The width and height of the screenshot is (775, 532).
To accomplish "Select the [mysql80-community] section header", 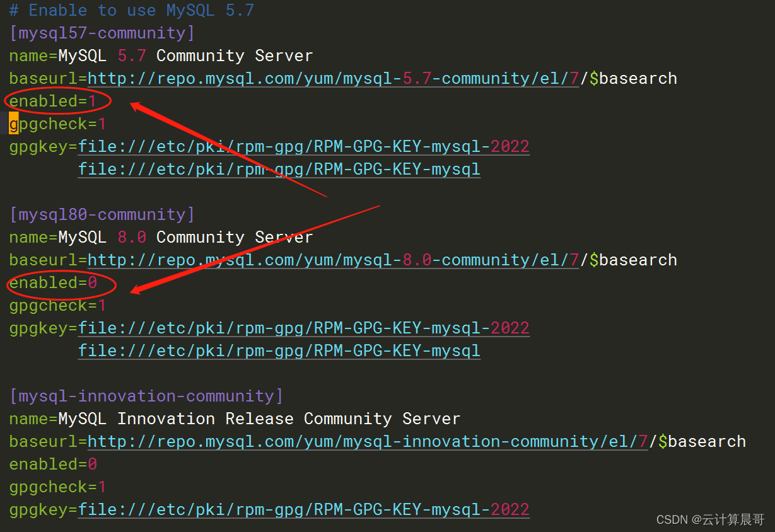I will (x=102, y=214).
